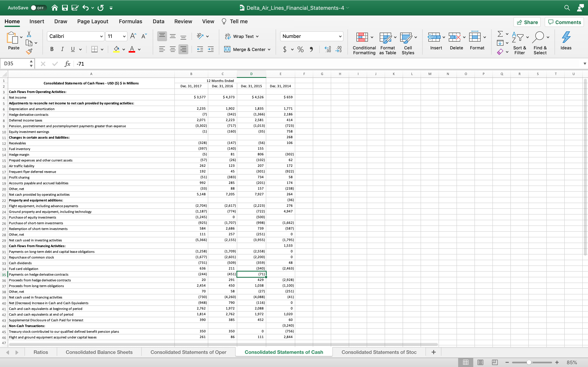Image resolution: width=588 pixels, height=367 pixels.
Task: Switch to the Formulas ribbon tab
Action: point(130,21)
